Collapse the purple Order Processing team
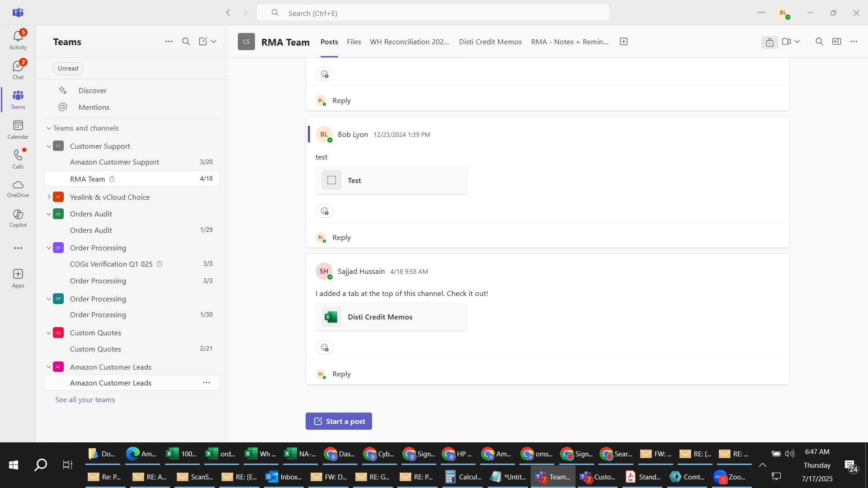Image resolution: width=868 pixels, height=488 pixels. [49, 248]
